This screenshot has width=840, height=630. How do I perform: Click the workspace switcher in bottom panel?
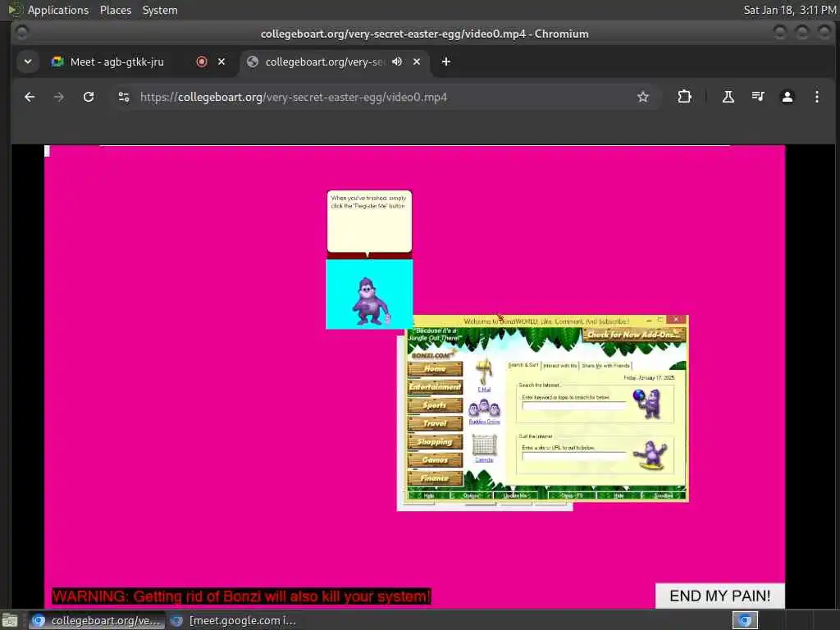(x=745, y=620)
